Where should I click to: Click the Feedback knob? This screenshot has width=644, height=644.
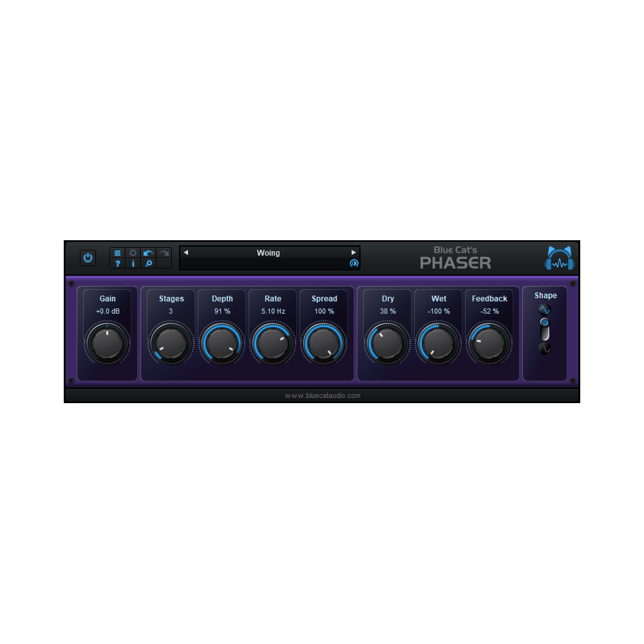(489, 343)
